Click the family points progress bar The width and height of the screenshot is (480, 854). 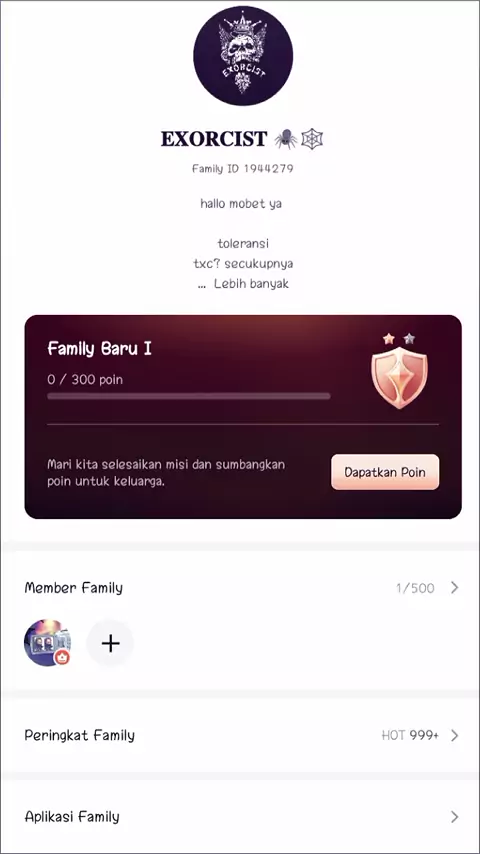click(x=189, y=396)
